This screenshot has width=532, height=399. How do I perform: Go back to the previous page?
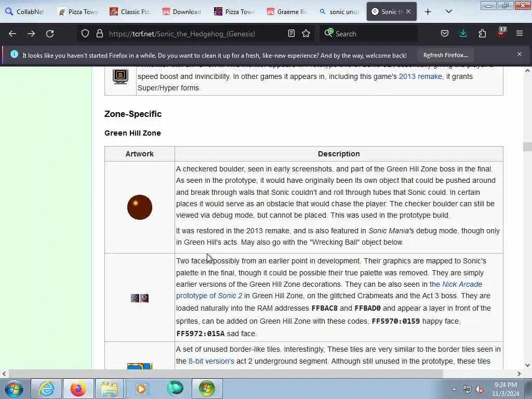(x=12, y=34)
